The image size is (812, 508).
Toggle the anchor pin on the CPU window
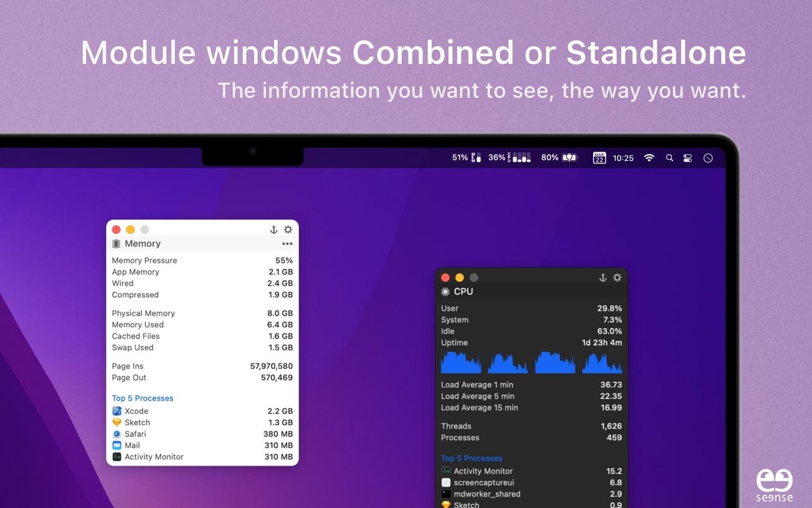click(x=602, y=277)
